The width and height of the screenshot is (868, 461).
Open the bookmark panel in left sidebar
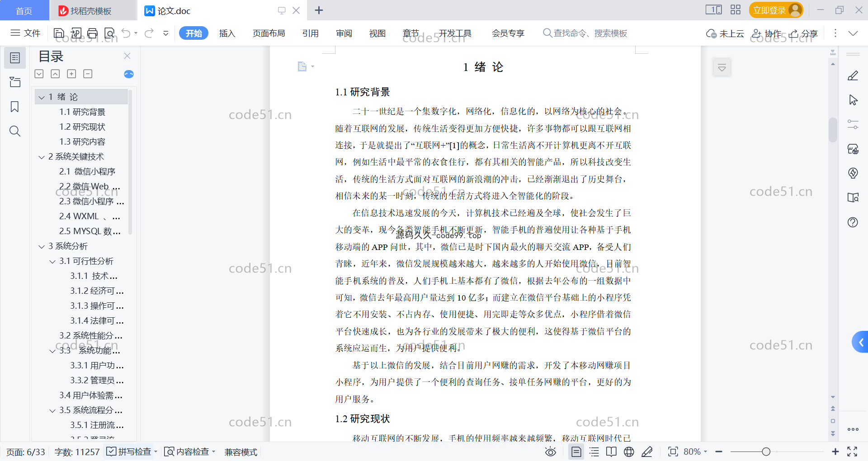[x=15, y=107]
